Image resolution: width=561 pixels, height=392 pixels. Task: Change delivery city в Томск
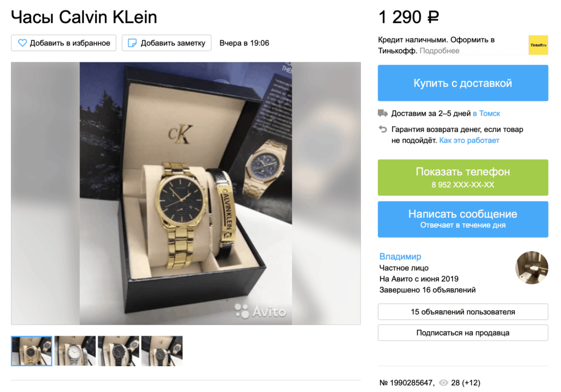486,113
